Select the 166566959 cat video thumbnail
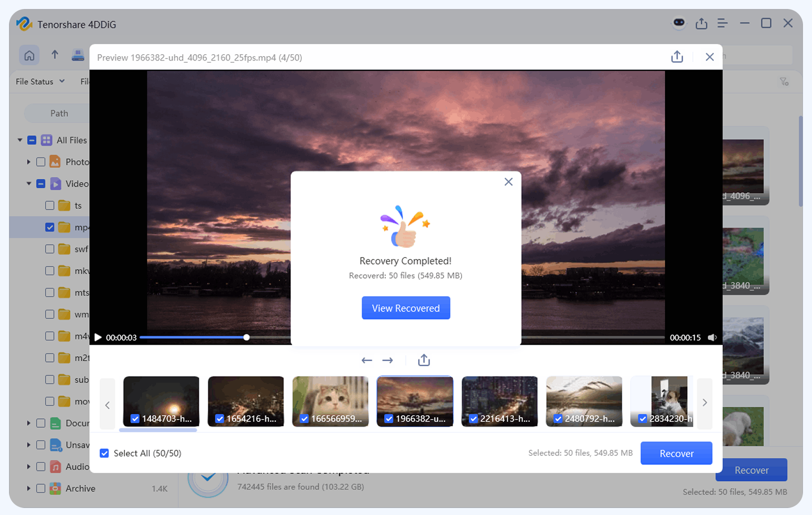 pos(330,401)
